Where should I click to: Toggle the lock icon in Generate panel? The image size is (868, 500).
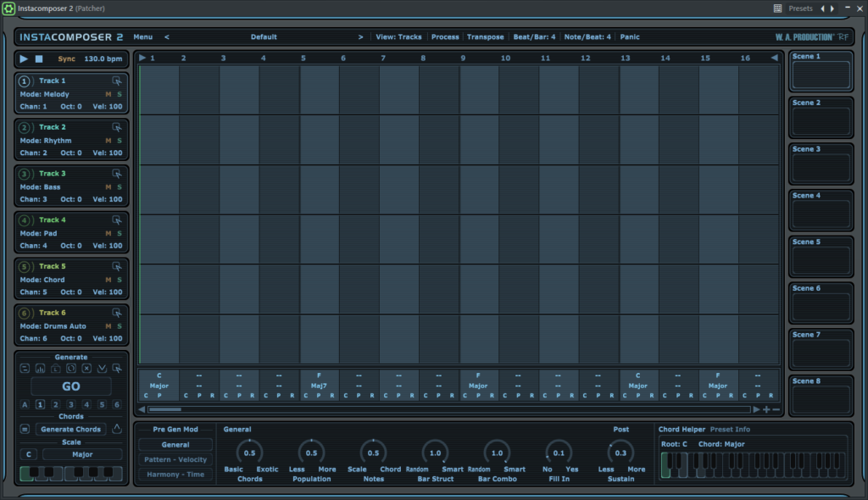coord(56,369)
